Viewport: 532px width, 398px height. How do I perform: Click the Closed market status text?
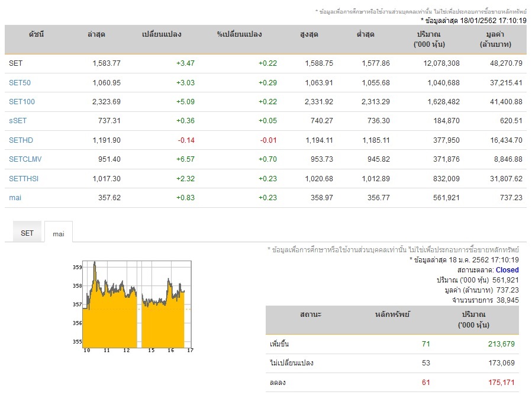pyautogui.click(x=507, y=270)
